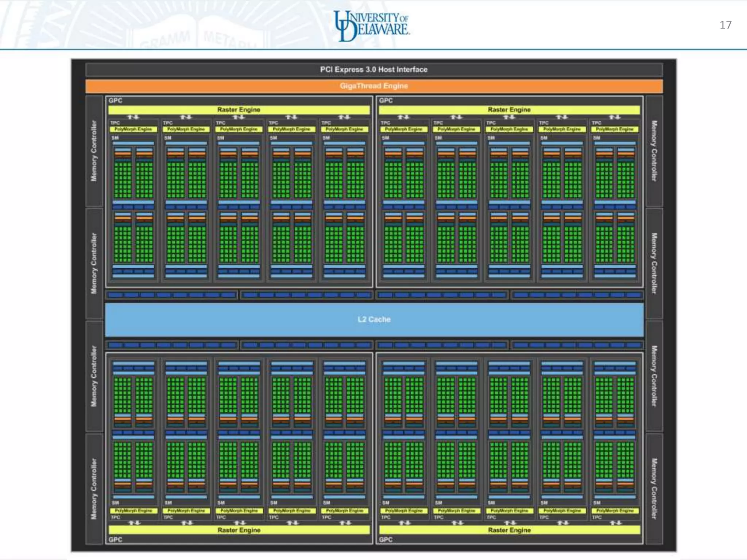The height and width of the screenshot is (560, 747).
Task: Click first PolyMorph Engine in bottom-left GPC
Action: coord(133,510)
